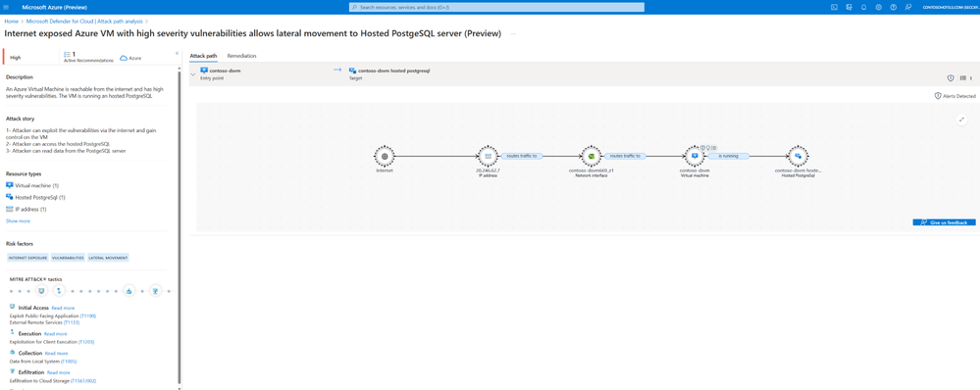Image resolution: width=980 pixels, height=390 pixels.
Task: Click the Virtual machine resource type icon
Action: pos(10,185)
